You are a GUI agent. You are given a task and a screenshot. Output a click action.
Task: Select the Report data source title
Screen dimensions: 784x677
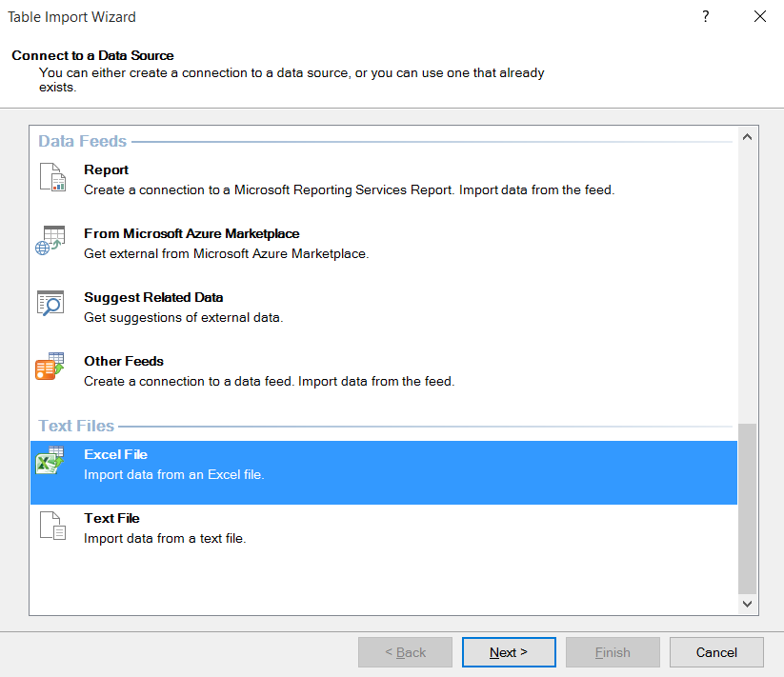106,169
